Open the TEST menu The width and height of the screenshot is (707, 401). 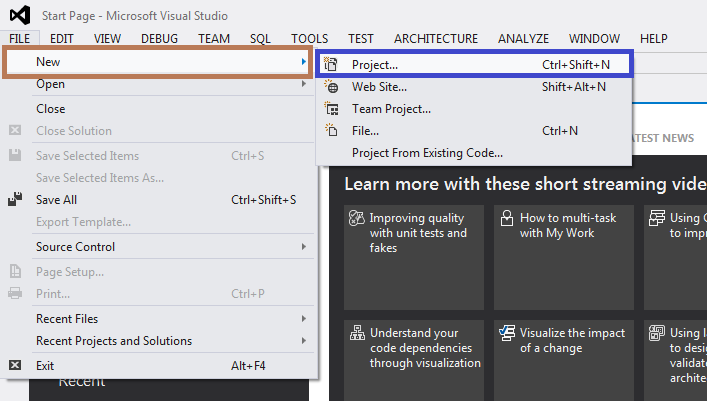click(361, 39)
